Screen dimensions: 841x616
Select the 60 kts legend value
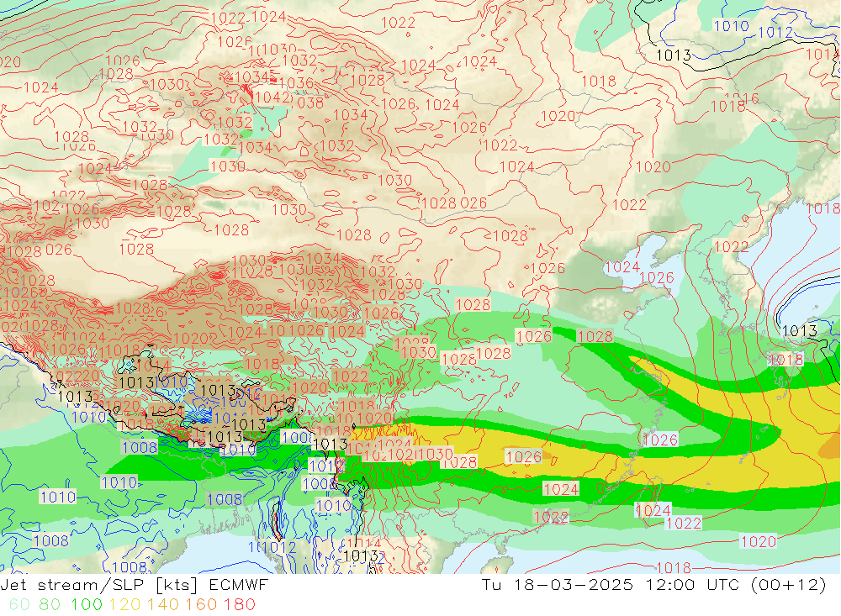(19, 605)
